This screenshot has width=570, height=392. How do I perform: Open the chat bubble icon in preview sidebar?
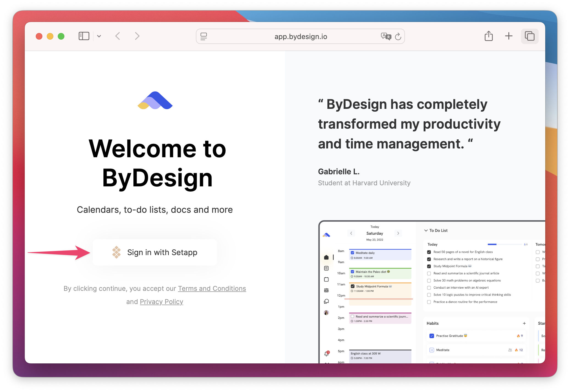(326, 301)
